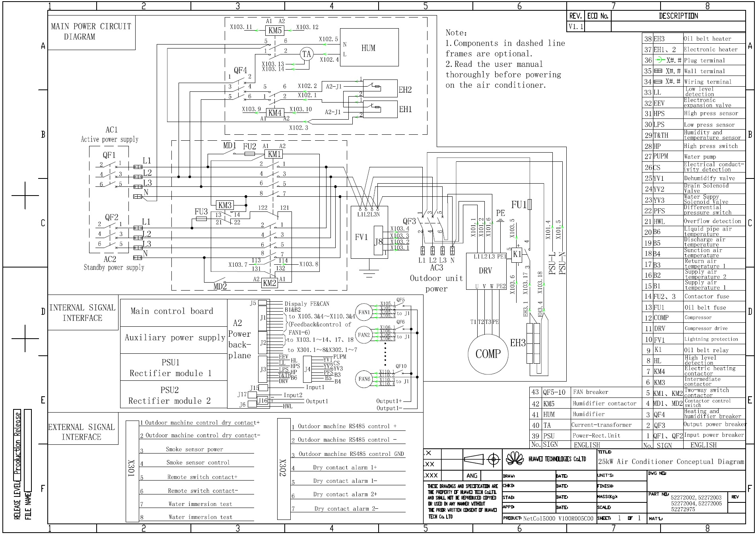Click the "Dispaly FE&CAN" connector label
Viewport: 756px width, 535px height.
307,304
